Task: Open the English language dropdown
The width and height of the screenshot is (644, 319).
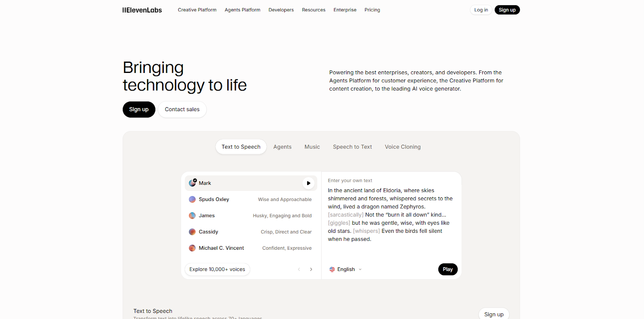Action: pyautogui.click(x=346, y=269)
